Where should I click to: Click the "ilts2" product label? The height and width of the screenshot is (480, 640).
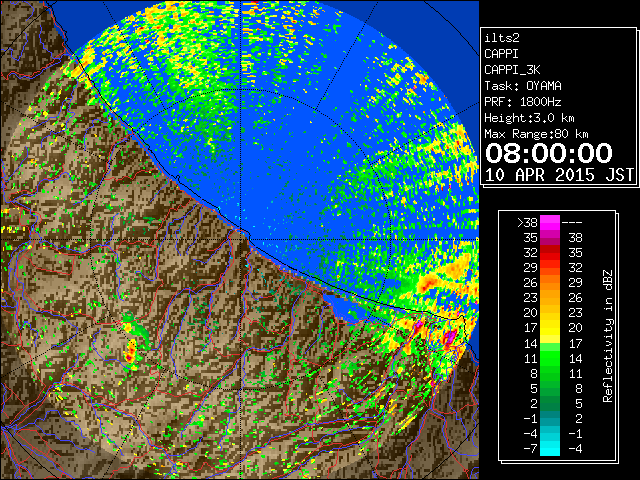[502, 38]
